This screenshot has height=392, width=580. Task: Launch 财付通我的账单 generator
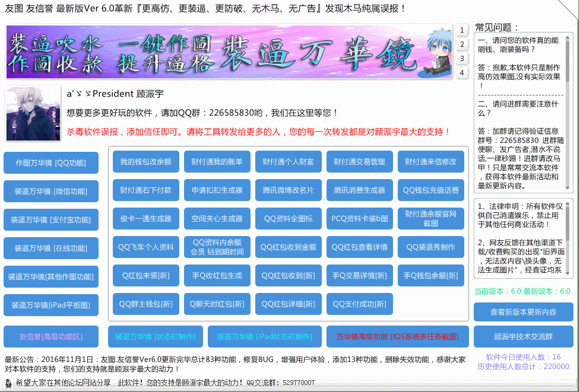click(217, 161)
